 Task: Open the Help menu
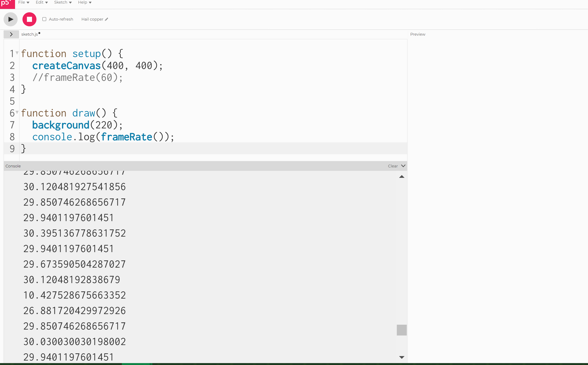tap(83, 2)
